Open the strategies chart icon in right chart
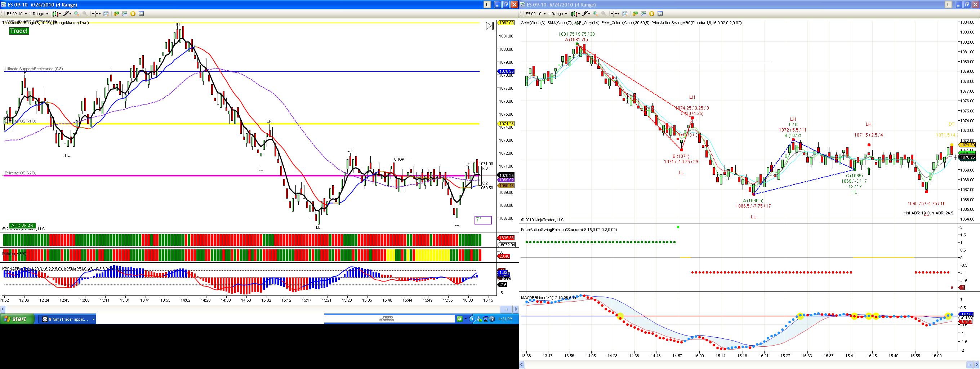Screen dimensions: 980x369 coord(643,14)
